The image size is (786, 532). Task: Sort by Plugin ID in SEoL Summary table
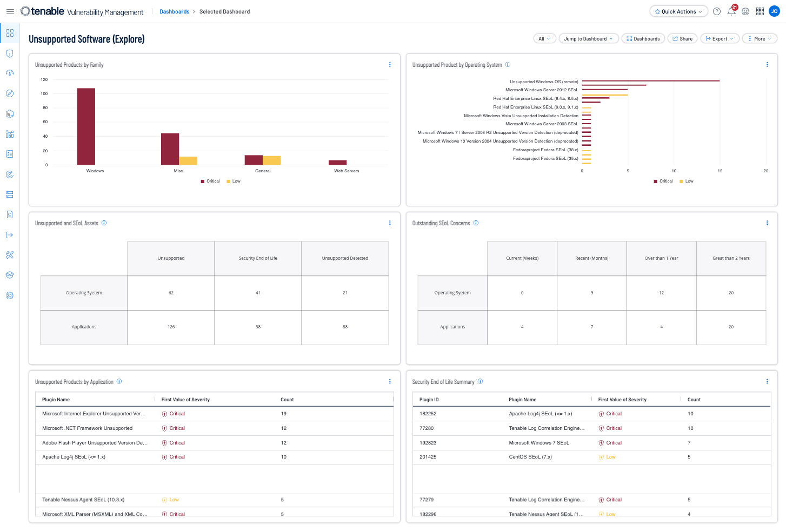(x=429, y=400)
